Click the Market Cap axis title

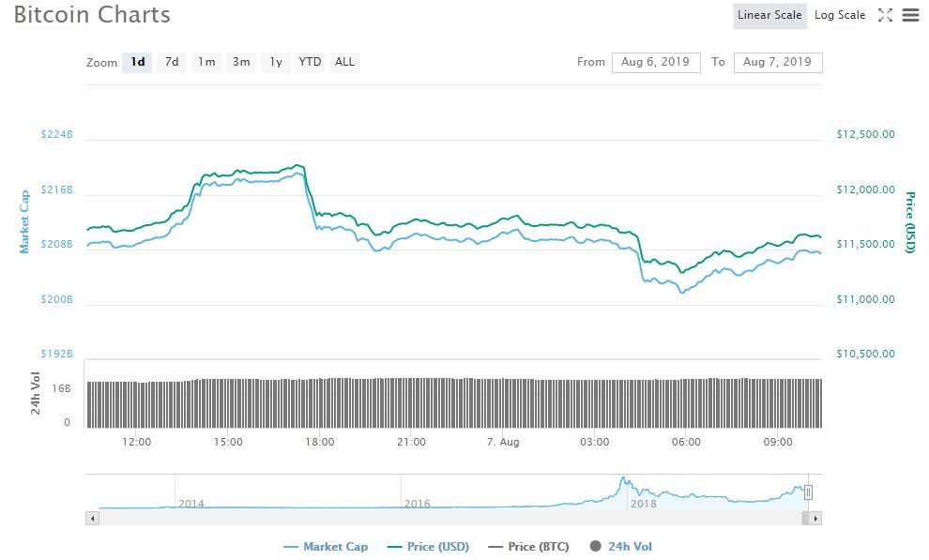pyautogui.click(x=24, y=222)
